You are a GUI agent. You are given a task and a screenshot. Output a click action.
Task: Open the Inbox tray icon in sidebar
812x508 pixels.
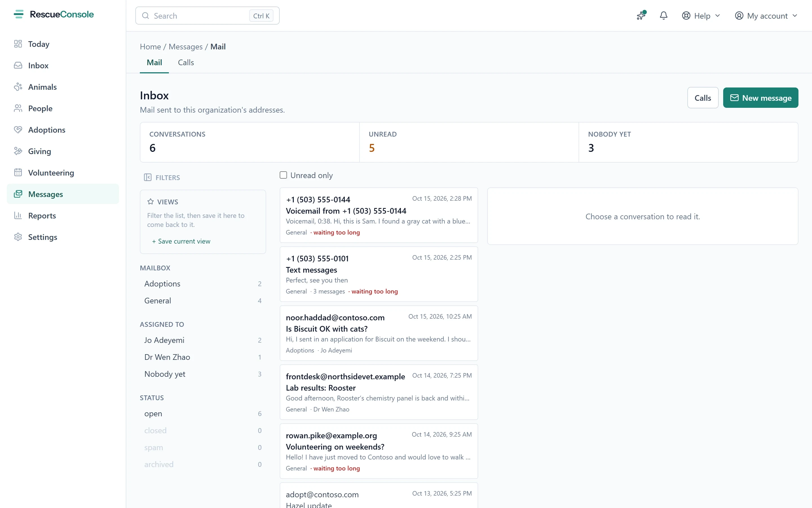click(x=18, y=65)
